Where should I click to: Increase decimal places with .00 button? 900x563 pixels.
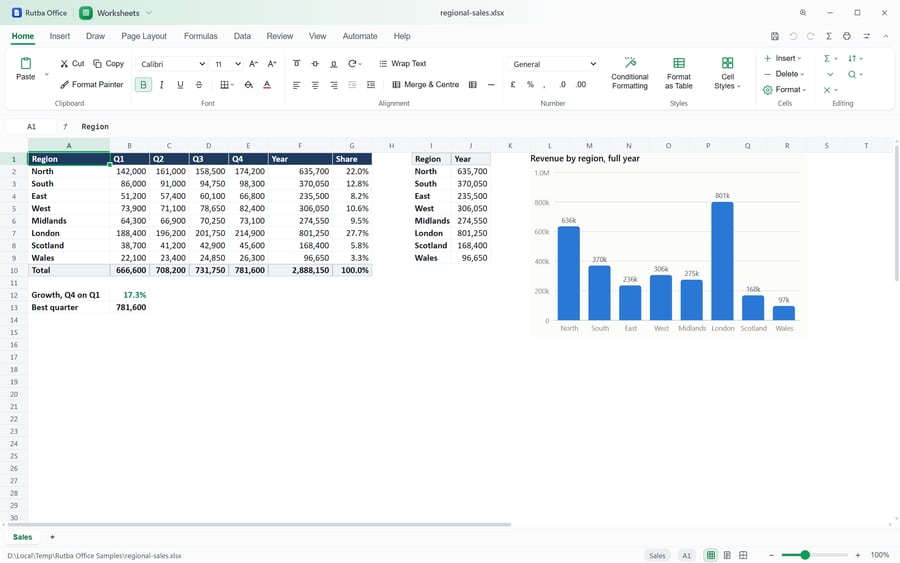click(x=581, y=85)
